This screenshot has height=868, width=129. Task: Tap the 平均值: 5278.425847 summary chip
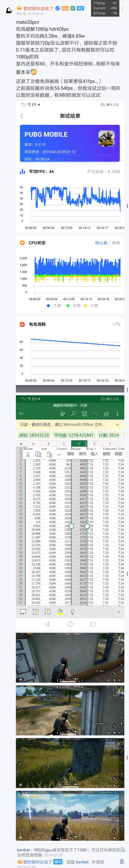click(74, 435)
